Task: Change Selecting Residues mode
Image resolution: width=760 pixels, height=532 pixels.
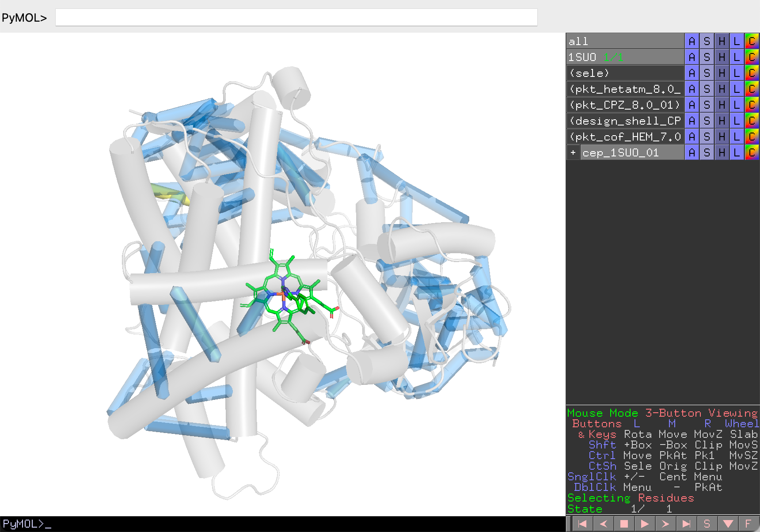Action: (631, 498)
